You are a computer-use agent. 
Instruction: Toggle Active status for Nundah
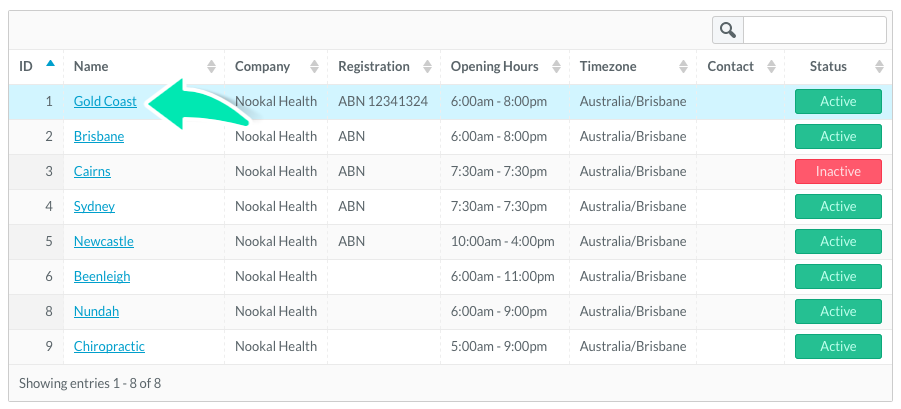(838, 312)
